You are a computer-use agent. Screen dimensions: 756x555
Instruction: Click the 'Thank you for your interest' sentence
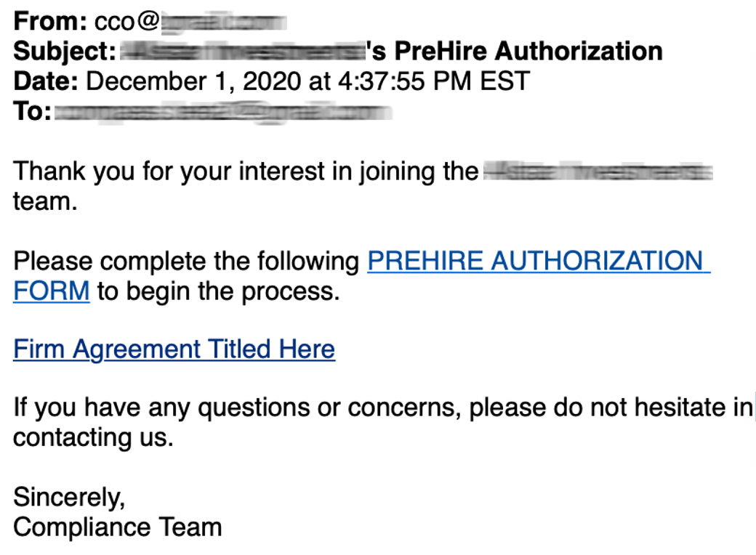(246, 171)
